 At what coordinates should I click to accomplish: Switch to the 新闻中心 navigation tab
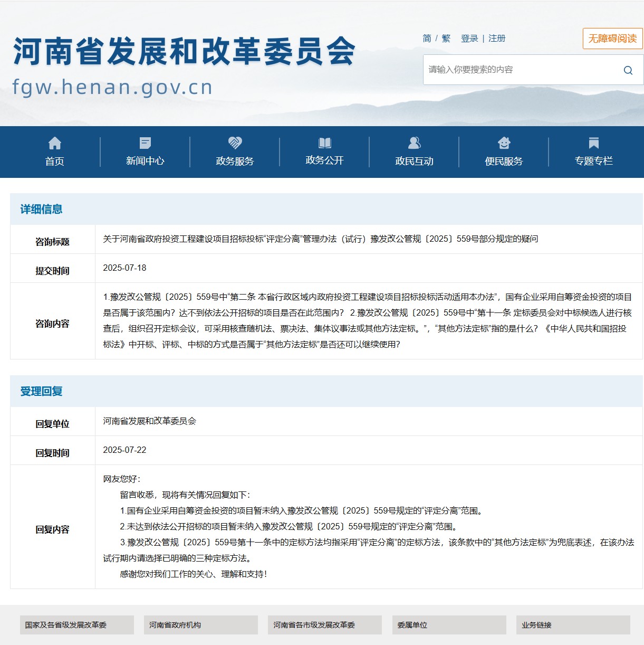pos(145,161)
